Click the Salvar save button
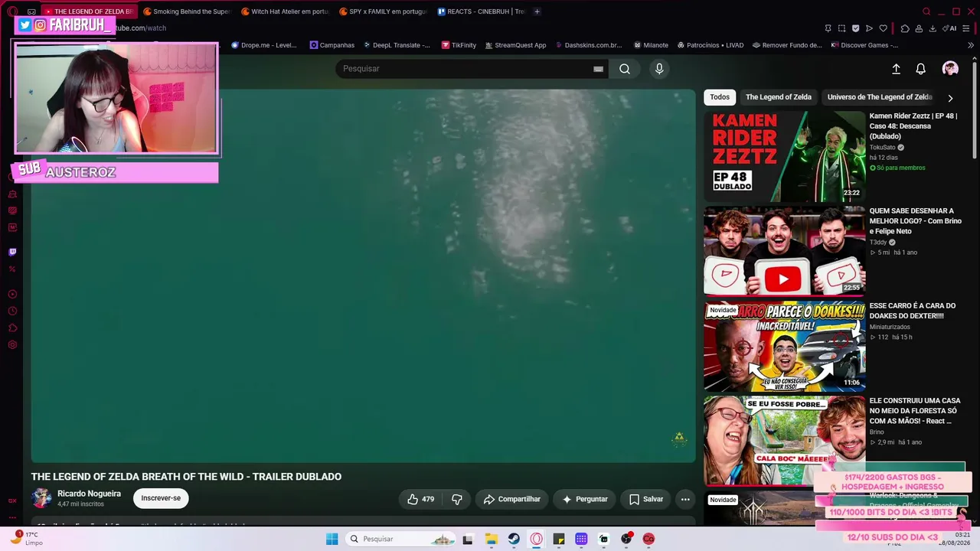 tap(645, 499)
